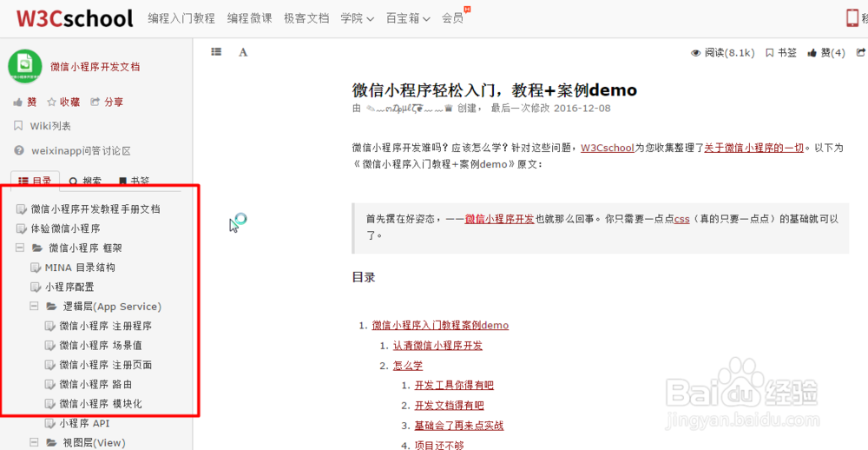Open 微信小程序 注册页面 tree item
The height and width of the screenshot is (450, 868).
click(x=106, y=365)
